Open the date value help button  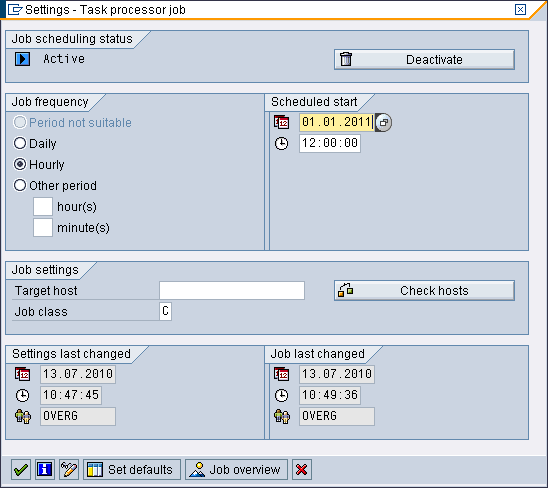tap(383, 122)
